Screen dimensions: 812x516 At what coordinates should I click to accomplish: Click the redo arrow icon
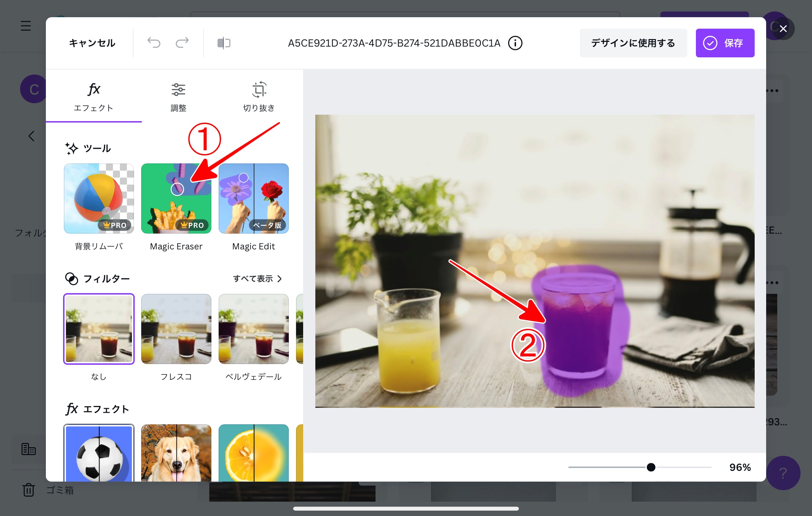182,43
